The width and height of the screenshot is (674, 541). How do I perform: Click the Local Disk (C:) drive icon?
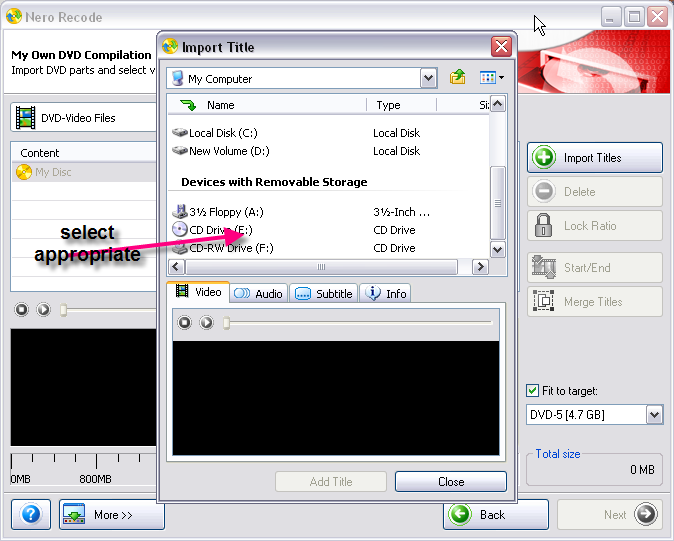(180, 133)
